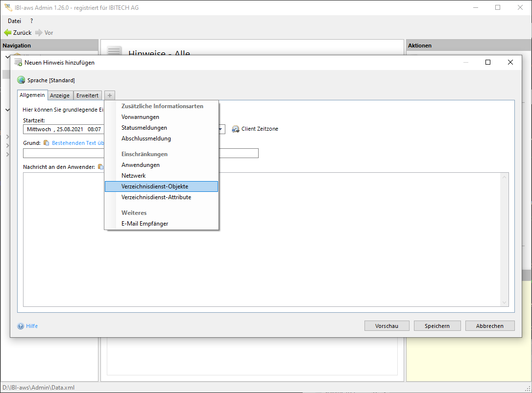Click the Sprache globe icon
The height and width of the screenshot is (393, 532).
[21, 80]
